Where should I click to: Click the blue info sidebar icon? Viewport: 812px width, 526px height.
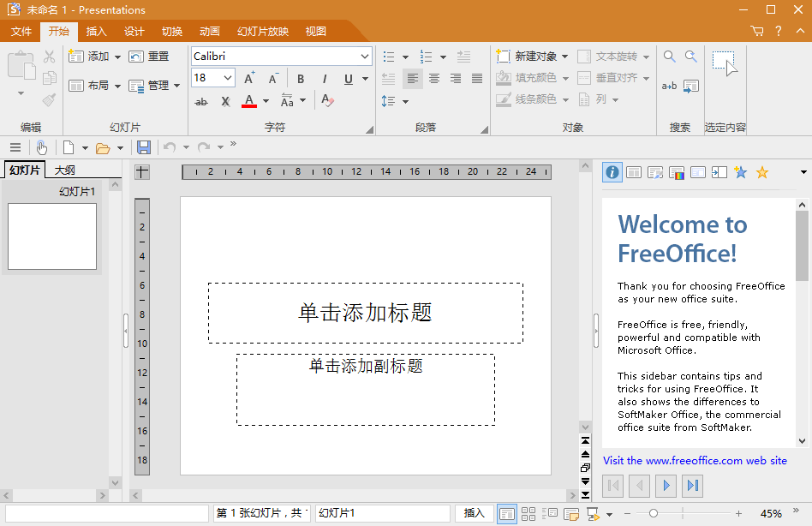point(612,172)
